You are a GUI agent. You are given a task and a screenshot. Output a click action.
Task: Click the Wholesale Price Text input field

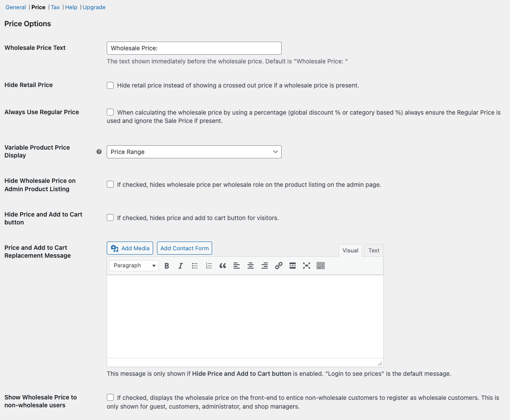coord(194,48)
